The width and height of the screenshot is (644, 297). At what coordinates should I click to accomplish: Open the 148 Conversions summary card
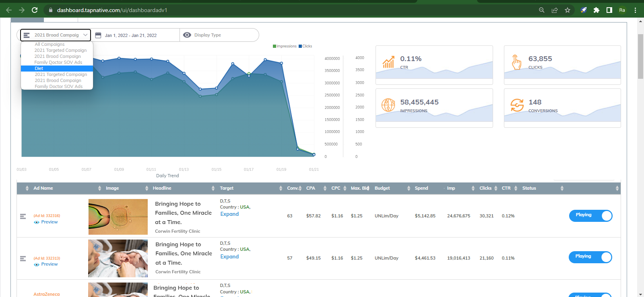point(562,108)
